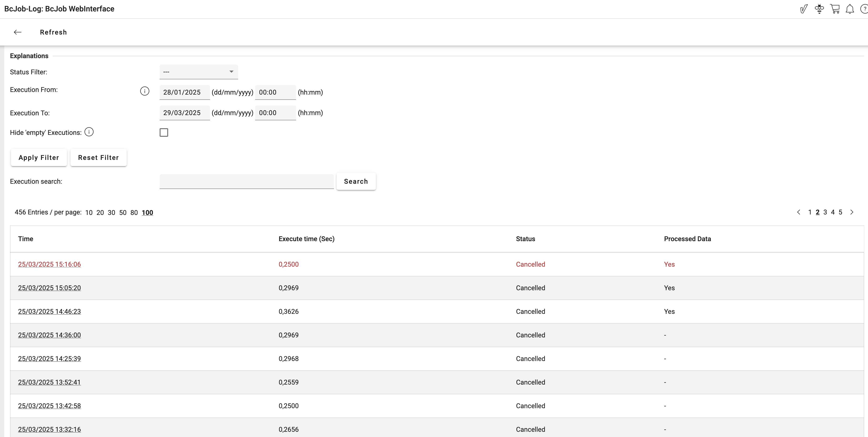Click the checkmark icon in header
Image resolution: width=868 pixels, height=437 pixels.
click(804, 9)
